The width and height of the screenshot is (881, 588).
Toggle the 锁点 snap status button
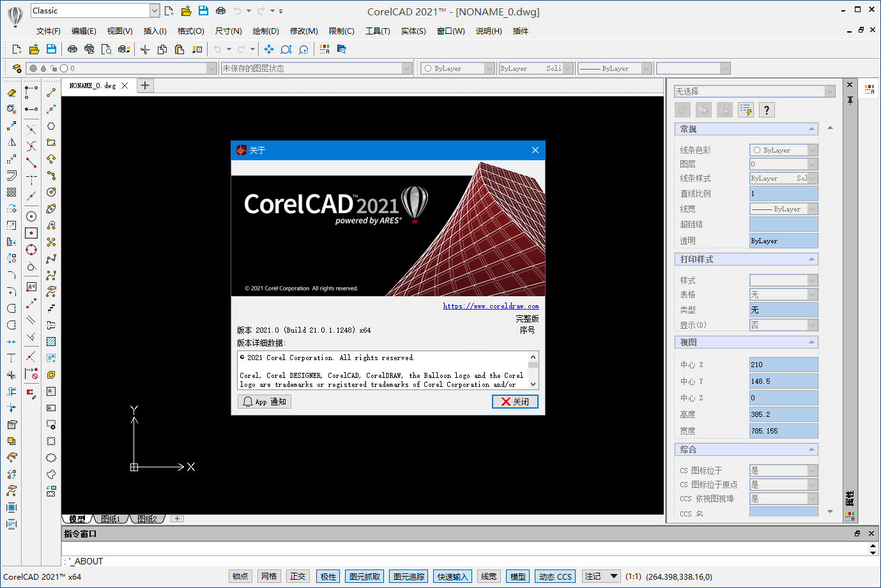[240, 577]
